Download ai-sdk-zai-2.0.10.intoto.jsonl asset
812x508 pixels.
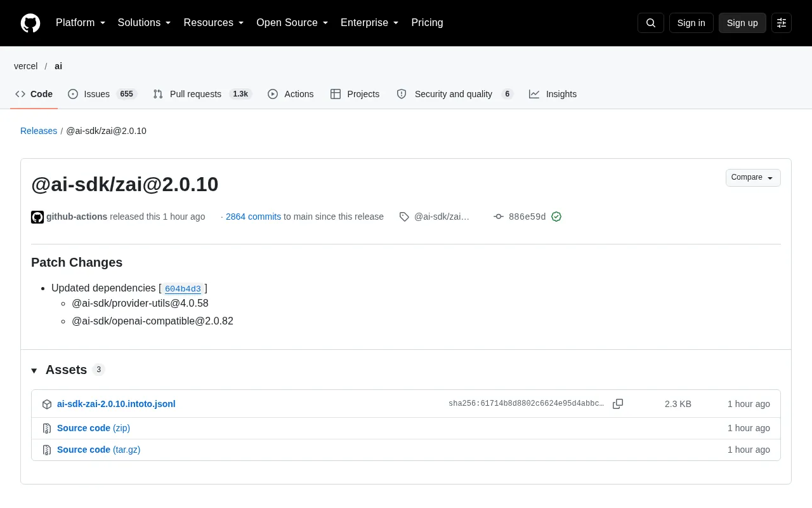pos(116,404)
